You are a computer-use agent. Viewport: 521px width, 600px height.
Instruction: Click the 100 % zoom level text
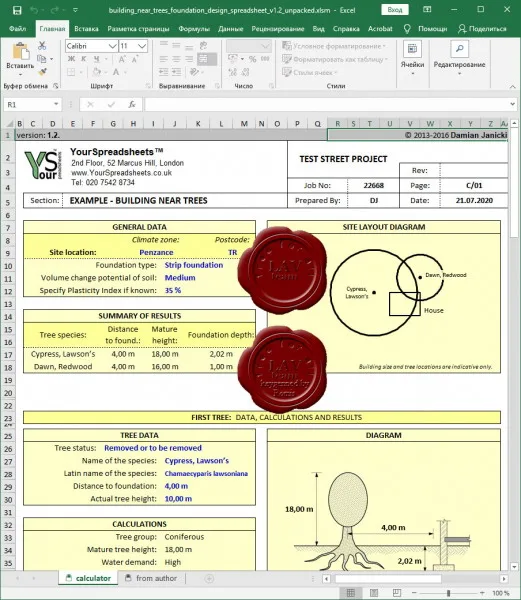501,593
